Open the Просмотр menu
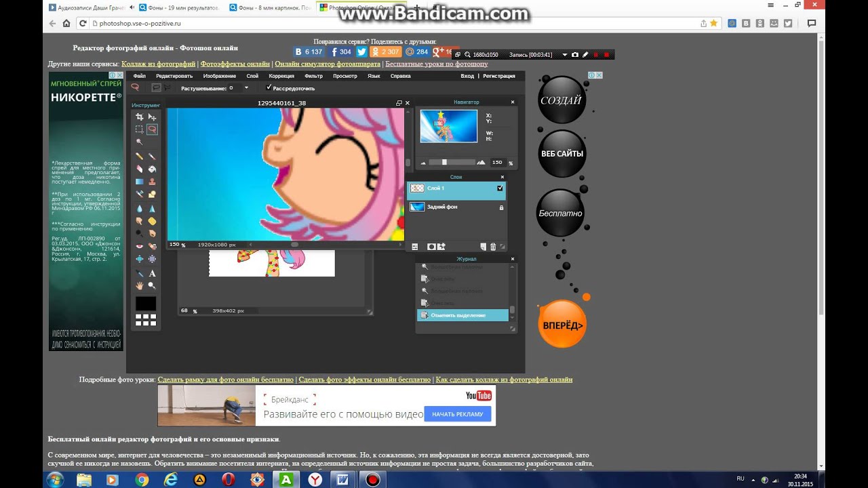The image size is (868, 488). pyautogui.click(x=345, y=76)
